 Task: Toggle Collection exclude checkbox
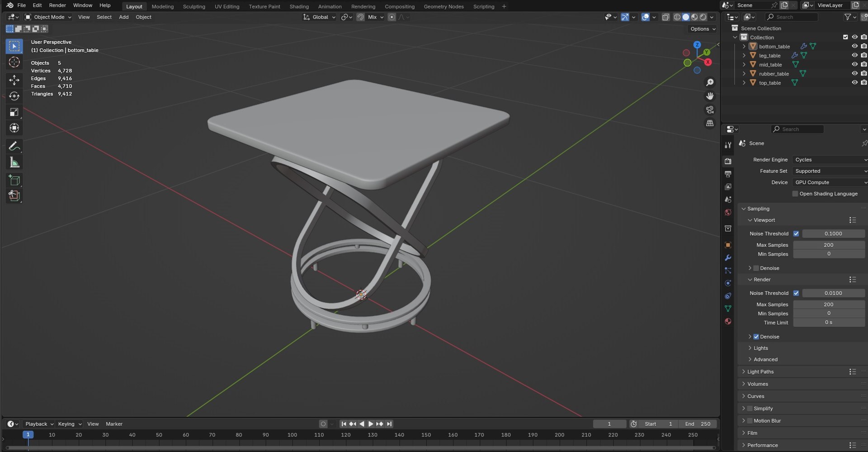pyautogui.click(x=845, y=37)
